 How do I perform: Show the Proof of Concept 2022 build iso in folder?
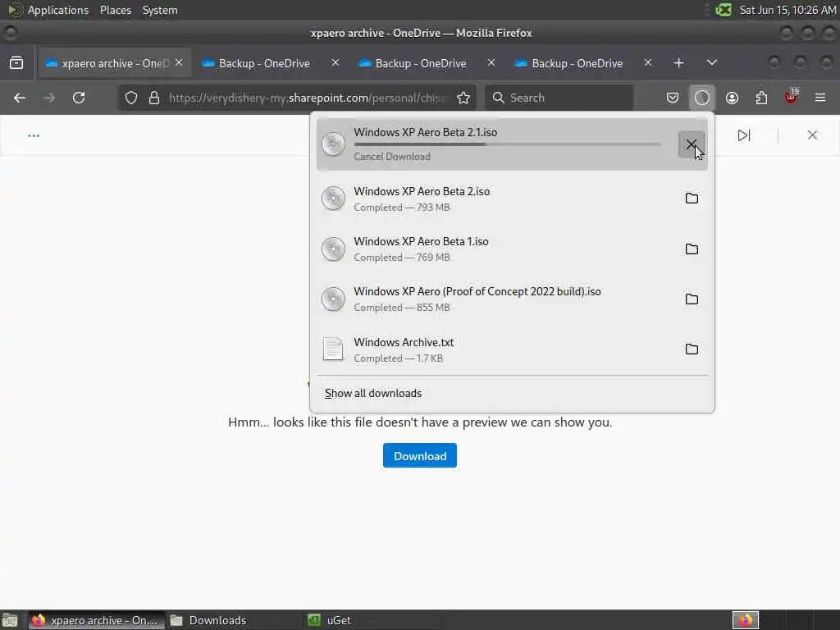pos(692,299)
